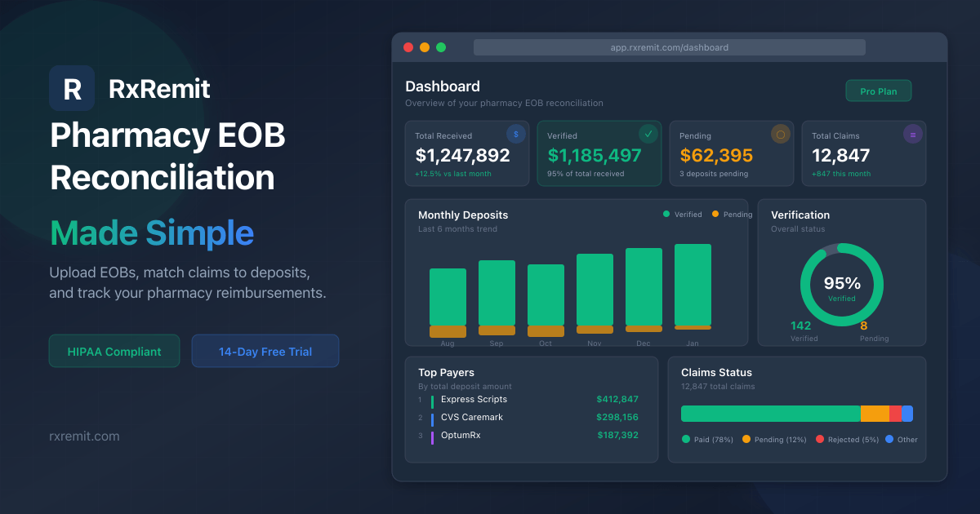Click the blue Other legend dot

(x=889, y=439)
